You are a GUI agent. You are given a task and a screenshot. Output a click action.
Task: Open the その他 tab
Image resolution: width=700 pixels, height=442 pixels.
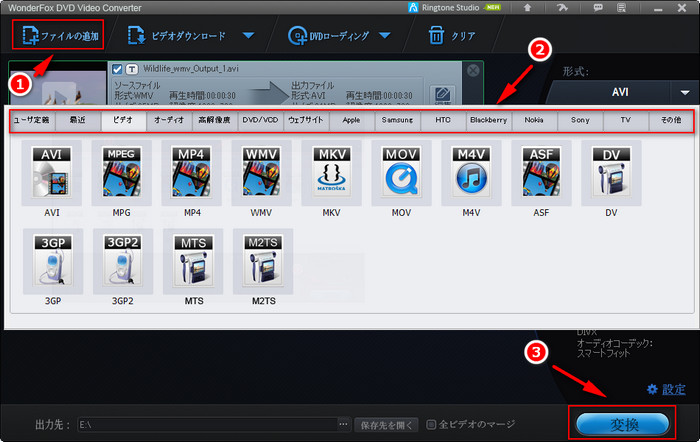pyautogui.click(x=671, y=120)
